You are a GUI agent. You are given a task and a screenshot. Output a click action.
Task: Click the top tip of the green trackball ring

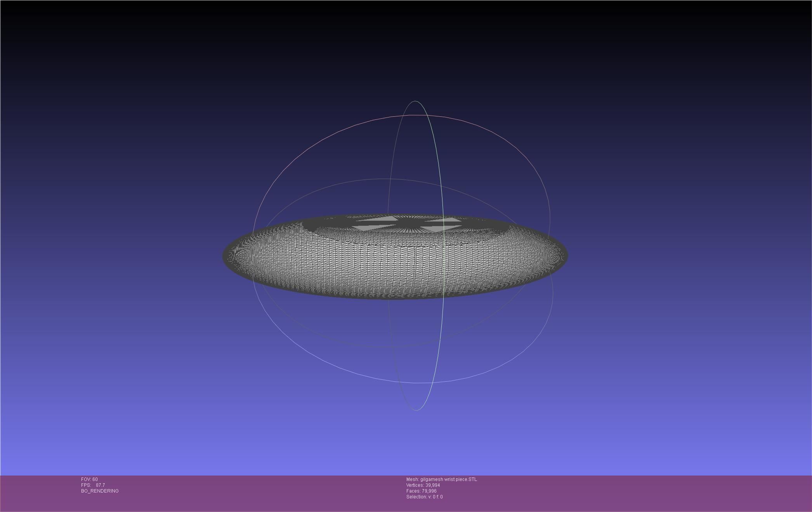click(415, 101)
